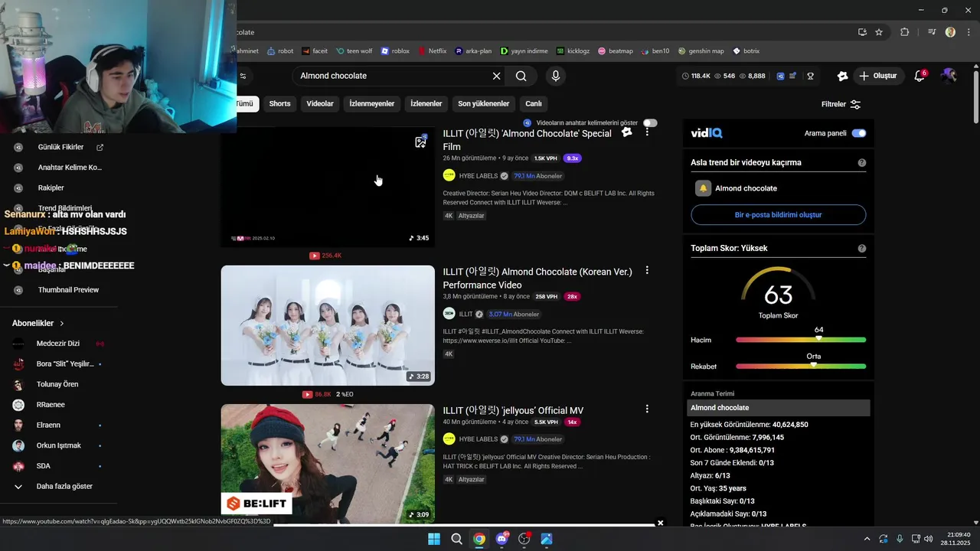Open the jellyous Official MV thumbnail

point(328,464)
